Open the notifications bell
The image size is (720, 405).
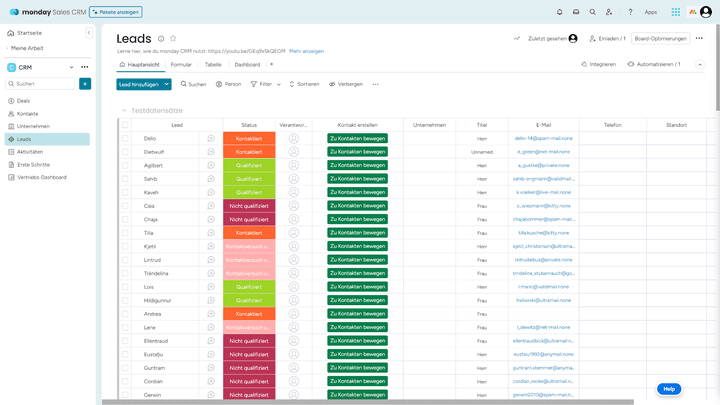click(559, 12)
